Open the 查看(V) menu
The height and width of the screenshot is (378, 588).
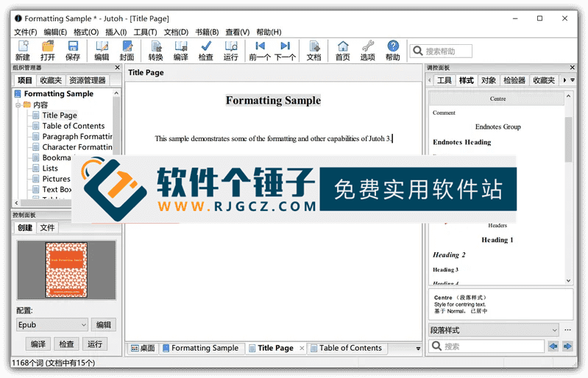[x=238, y=32]
